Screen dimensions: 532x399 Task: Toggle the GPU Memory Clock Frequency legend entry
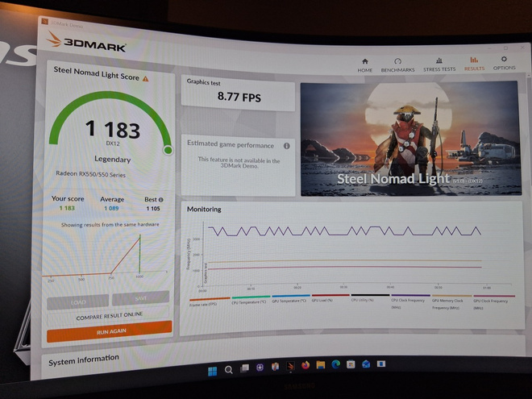[451, 302]
